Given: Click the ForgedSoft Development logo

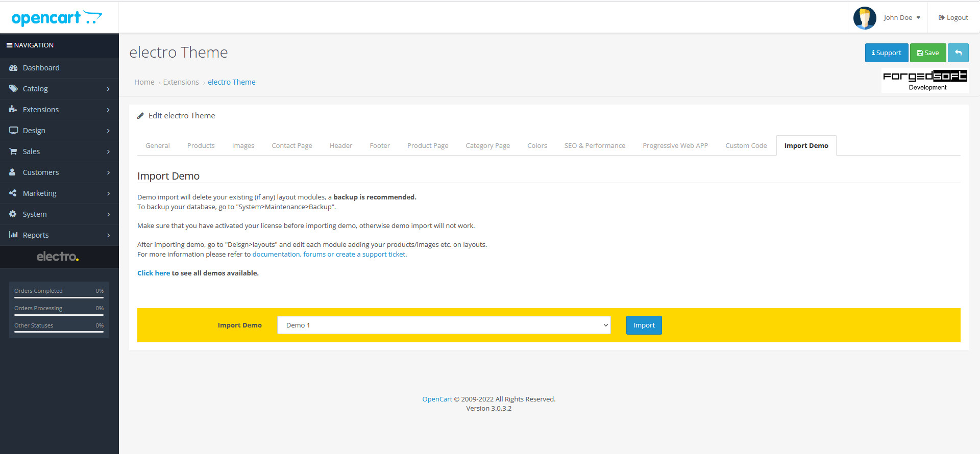Looking at the screenshot, I should coord(925,81).
